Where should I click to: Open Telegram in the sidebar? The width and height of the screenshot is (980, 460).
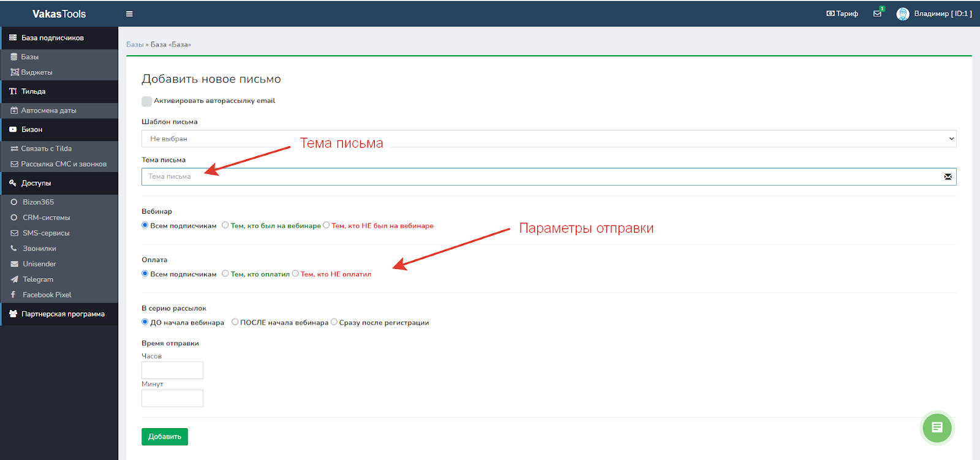[38, 279]
